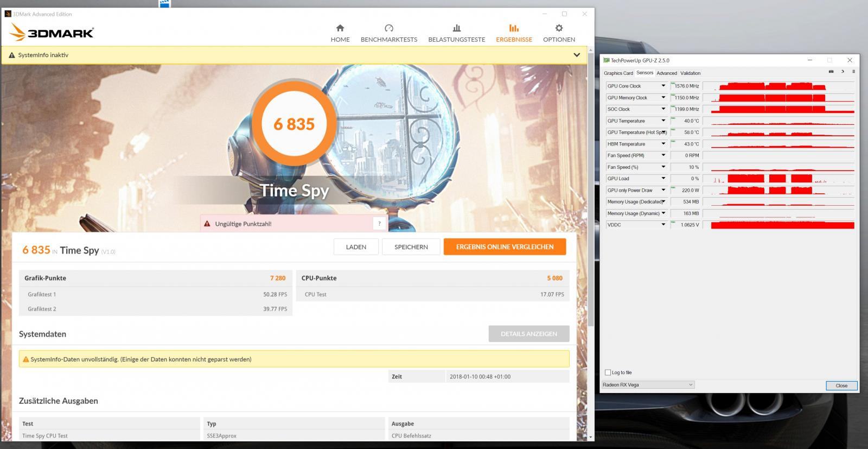Screen dimensions: 868x449
Task: Click the VDDC history graph
Action: pos(778,225)
